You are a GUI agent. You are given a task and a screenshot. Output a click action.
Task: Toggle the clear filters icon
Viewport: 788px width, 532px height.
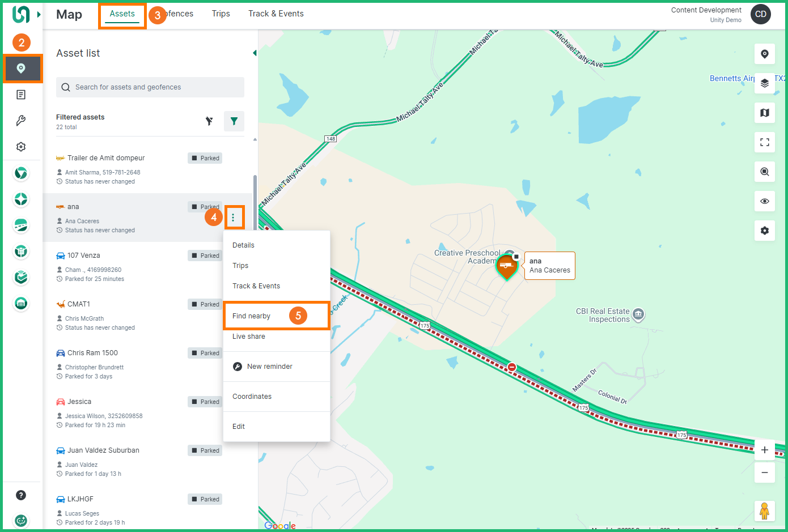[209, 121]
